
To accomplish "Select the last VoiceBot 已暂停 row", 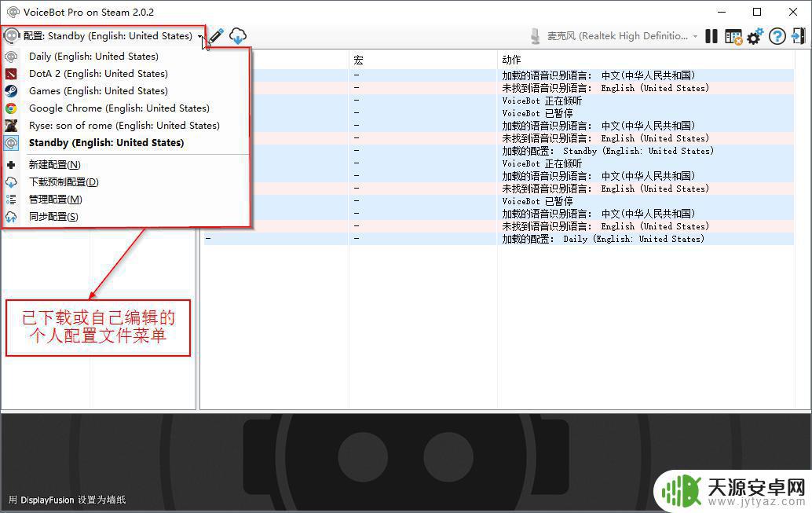I will pyautogui.click(x=499, y=201).
